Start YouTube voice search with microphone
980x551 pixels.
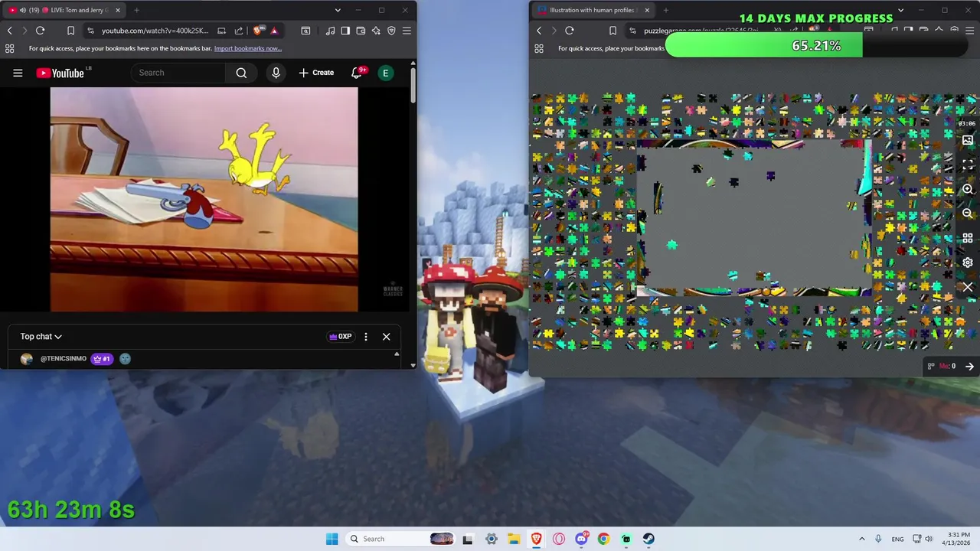coord(276,73)
